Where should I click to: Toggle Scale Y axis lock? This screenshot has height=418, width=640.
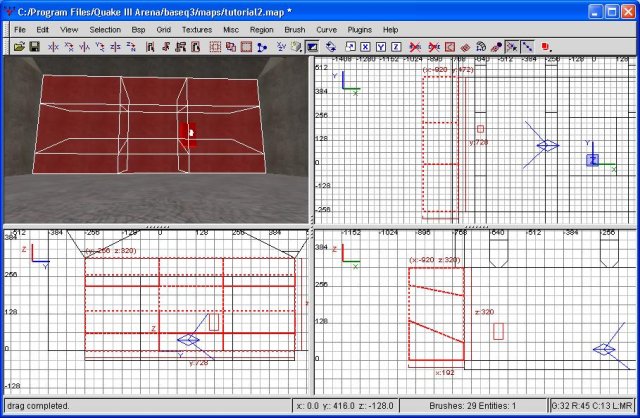(381, 47)
